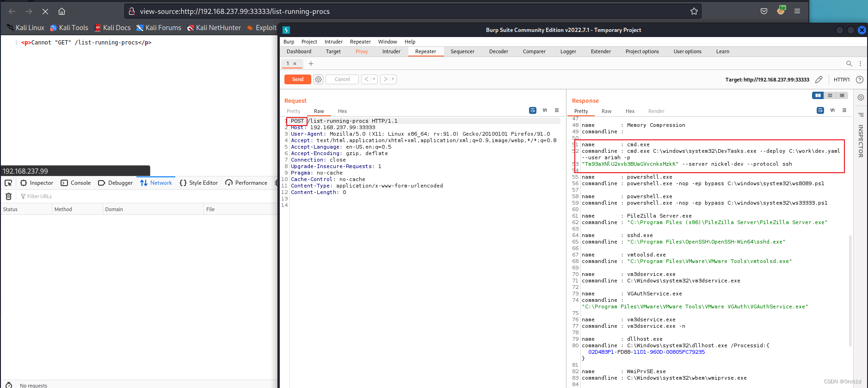The image size is (868, 388).
Task: Select the 'sshd.exe' name line in Response
Action: (x=617, y=235)
